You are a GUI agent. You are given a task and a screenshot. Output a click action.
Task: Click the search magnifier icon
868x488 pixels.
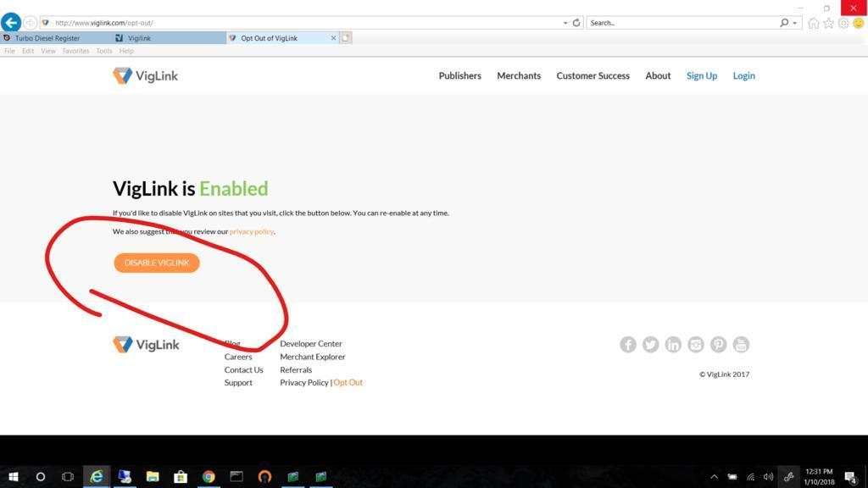[784, 23]
